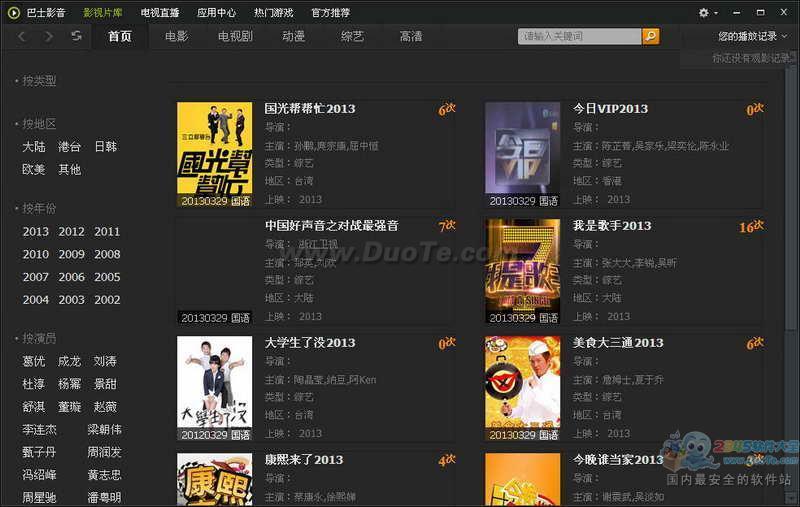Open the 康熙来了2013 poster thumbnail
This screenshot has width=800, height=507.
pos(215,479)
